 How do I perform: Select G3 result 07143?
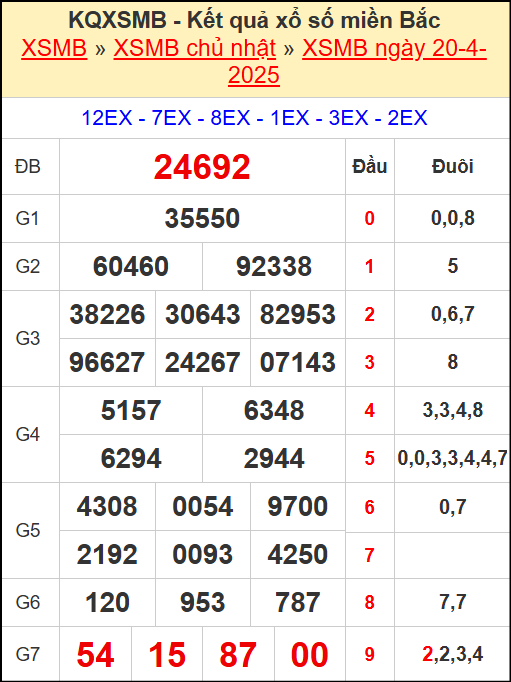coord(298,363)
